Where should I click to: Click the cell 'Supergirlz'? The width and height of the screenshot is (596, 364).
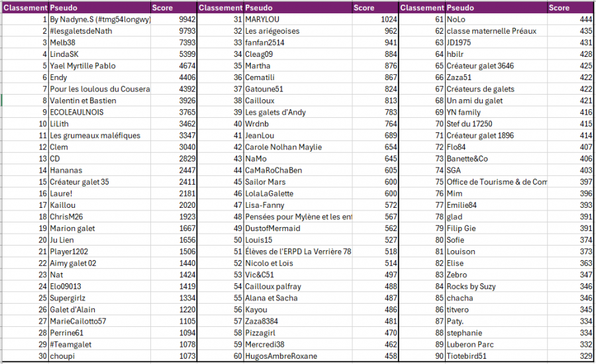point(99,298)
